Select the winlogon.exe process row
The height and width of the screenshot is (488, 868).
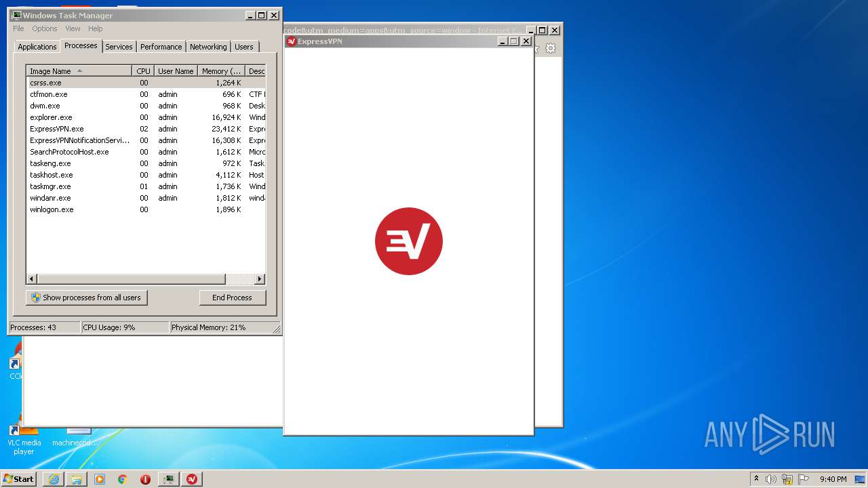tap(146, 209)
